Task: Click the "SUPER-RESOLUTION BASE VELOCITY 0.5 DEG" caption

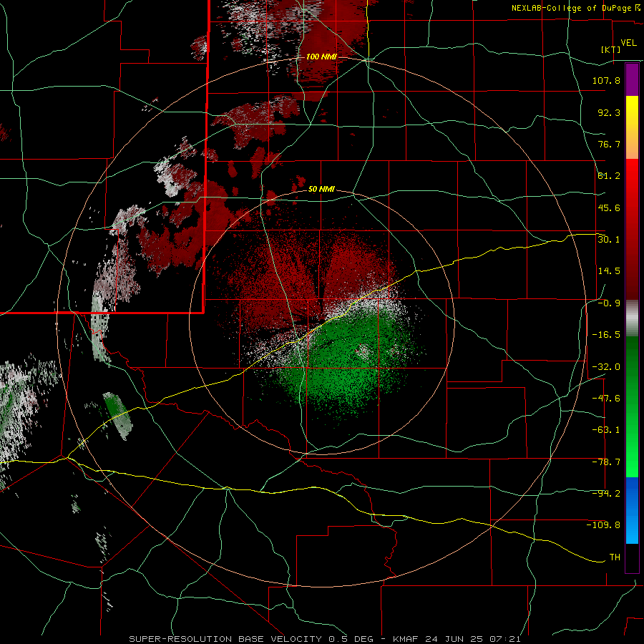Action: [x=251, y=639]
